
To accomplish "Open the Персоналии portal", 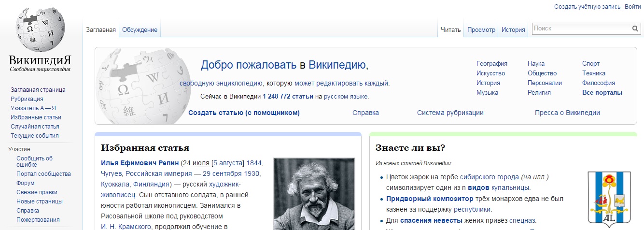I will coord(545,83).
